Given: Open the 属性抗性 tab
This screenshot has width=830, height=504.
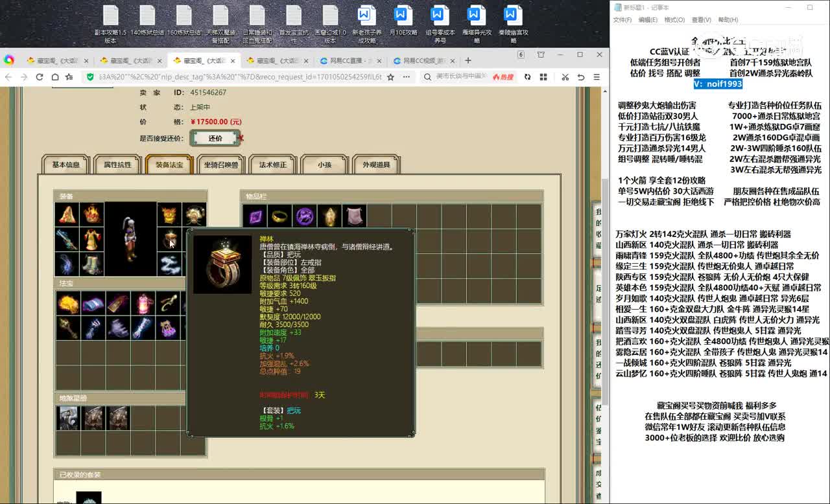Looking at the screenshot, I should click(117, 165).
